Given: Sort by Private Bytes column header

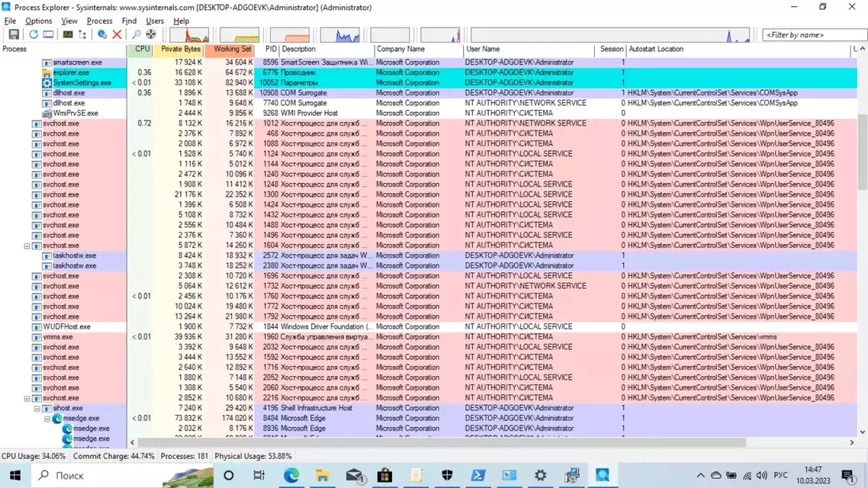Looking at the screenshot, I should [180, 50].
